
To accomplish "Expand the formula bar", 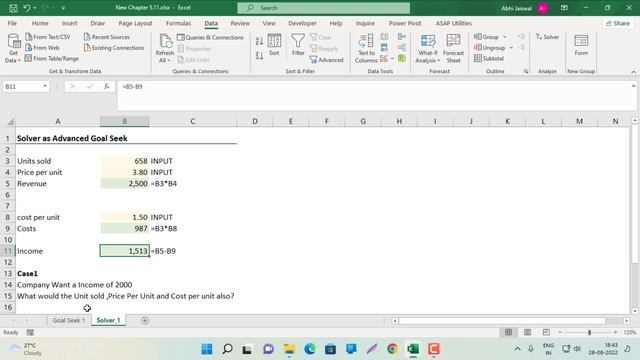I will point(633,86).
